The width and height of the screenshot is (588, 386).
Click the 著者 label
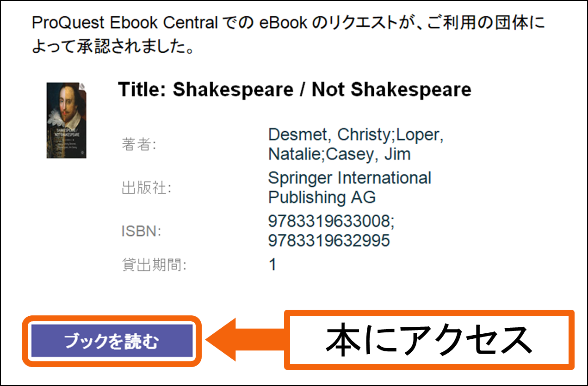139,144
